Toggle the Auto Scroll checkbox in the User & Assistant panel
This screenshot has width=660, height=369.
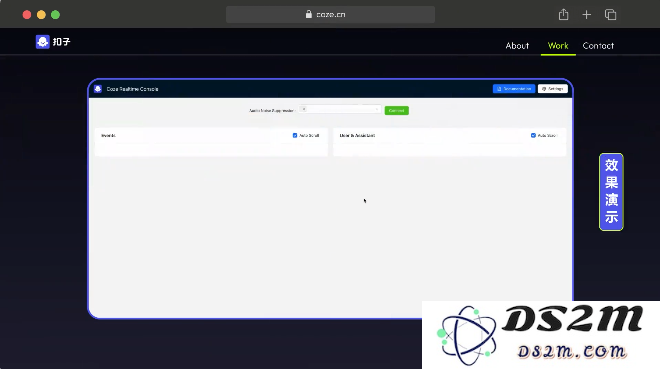click(533, 135)
